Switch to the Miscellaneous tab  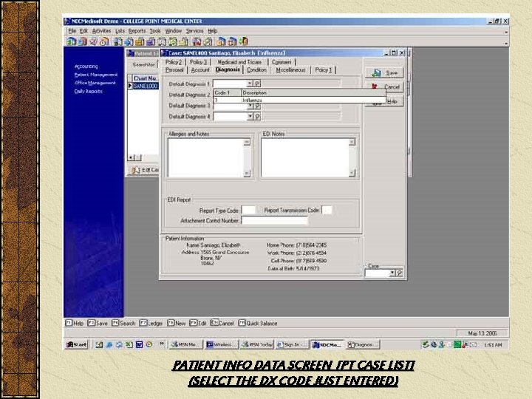pos(290,69)
